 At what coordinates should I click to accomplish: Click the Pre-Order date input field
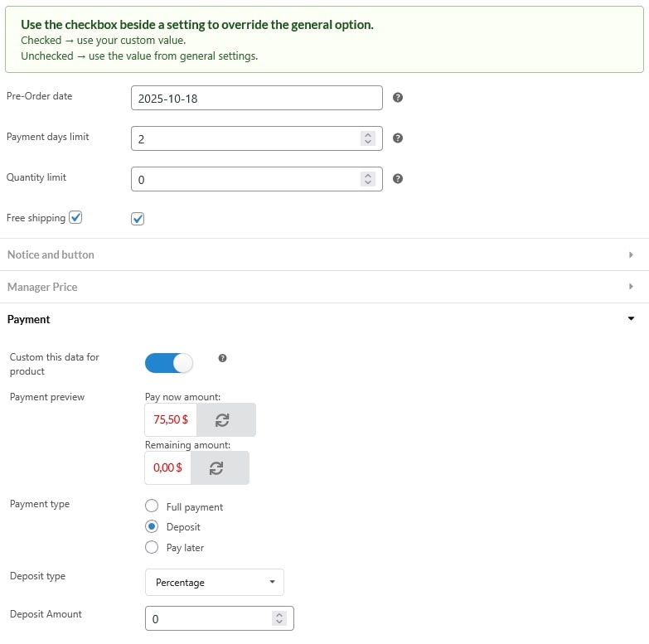tap(256, 98)
